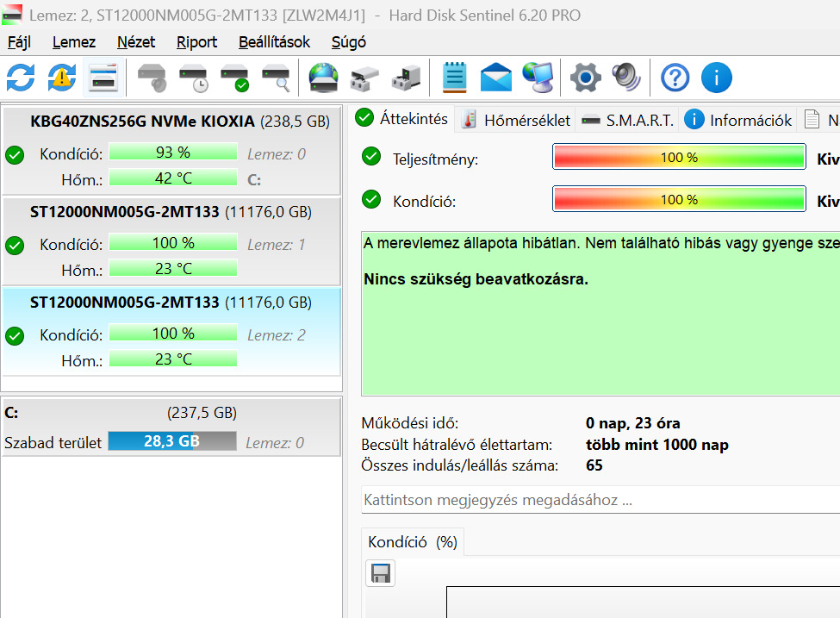Click the start/stop count value 65
The image size is (840, 618).
tap(594, 465)
